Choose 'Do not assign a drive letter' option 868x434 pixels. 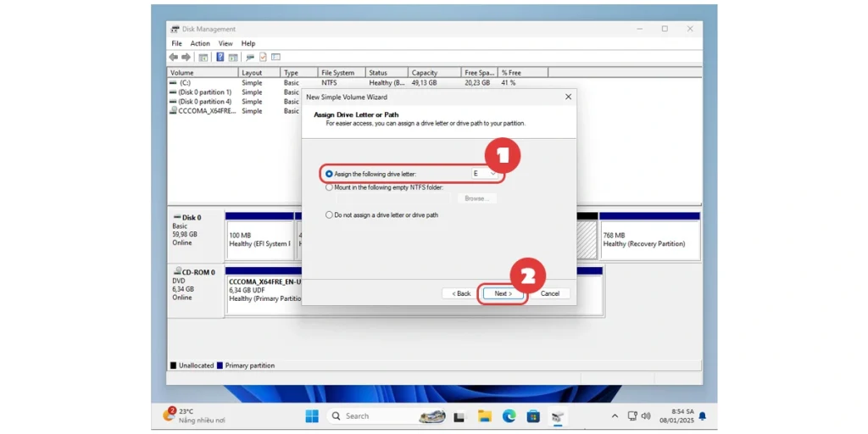[x=330, y=215]
